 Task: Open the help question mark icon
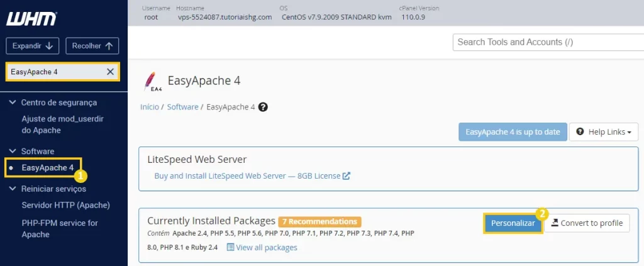[264, 107]
